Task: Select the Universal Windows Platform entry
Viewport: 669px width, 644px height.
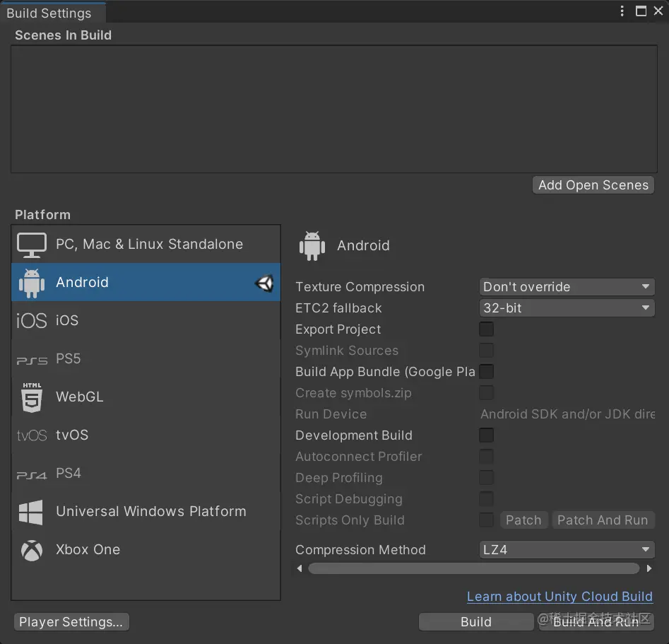Action: [146, 512]
